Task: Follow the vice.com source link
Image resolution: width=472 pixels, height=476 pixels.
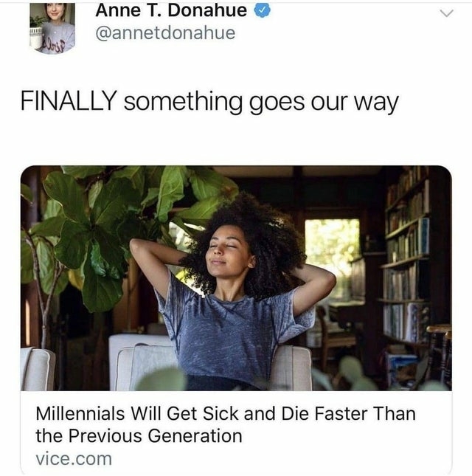Action: tap(74, 459)
